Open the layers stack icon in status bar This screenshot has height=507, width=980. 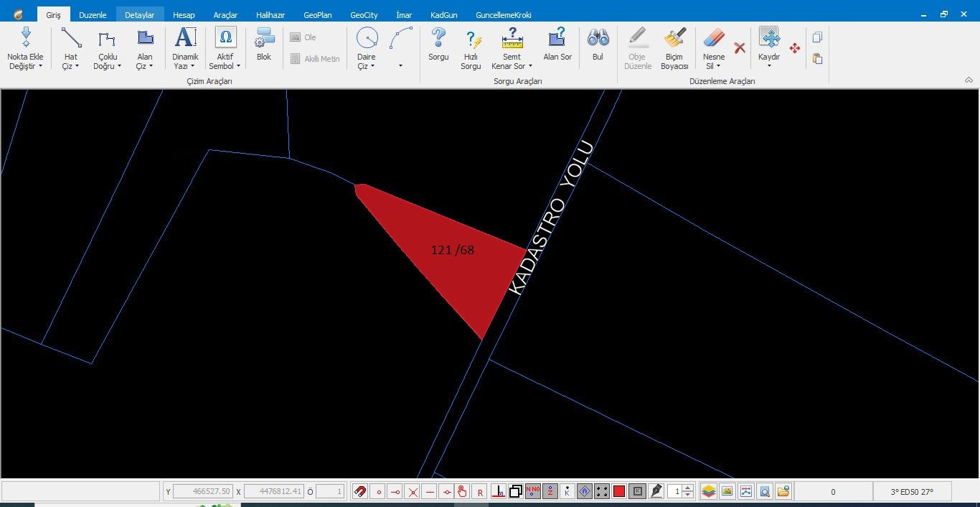(709, 492)
